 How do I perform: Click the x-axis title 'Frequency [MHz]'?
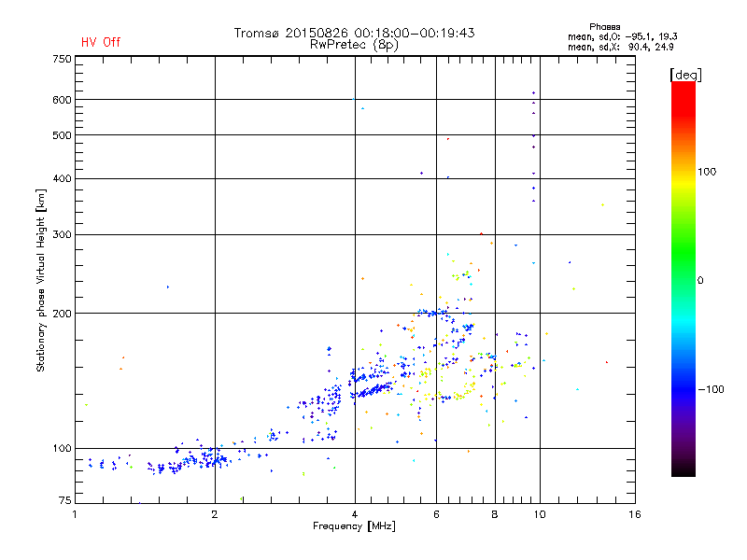[354, 526]
